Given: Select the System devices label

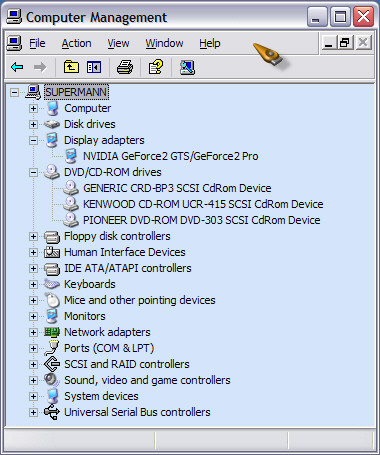Looking at the screenshot, I should coord(101,396).
